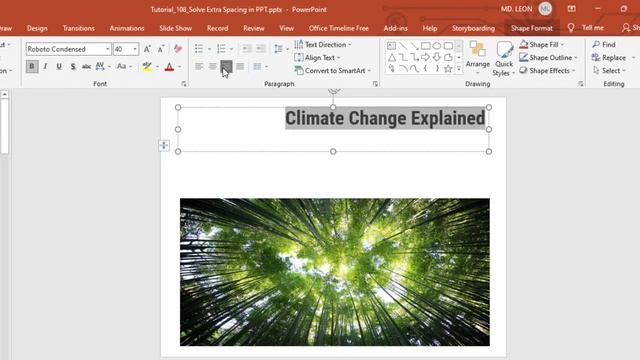This screenshot has height=360, width=640.
Task: Select the Rectangle shape
Action: click(426, 45)
